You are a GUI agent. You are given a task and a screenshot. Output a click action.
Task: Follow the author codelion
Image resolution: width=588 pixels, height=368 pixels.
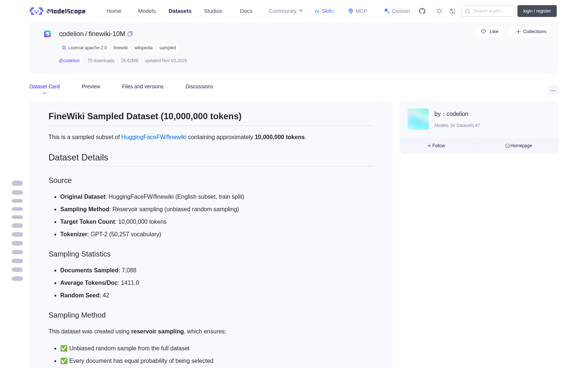tap(436, 146)
